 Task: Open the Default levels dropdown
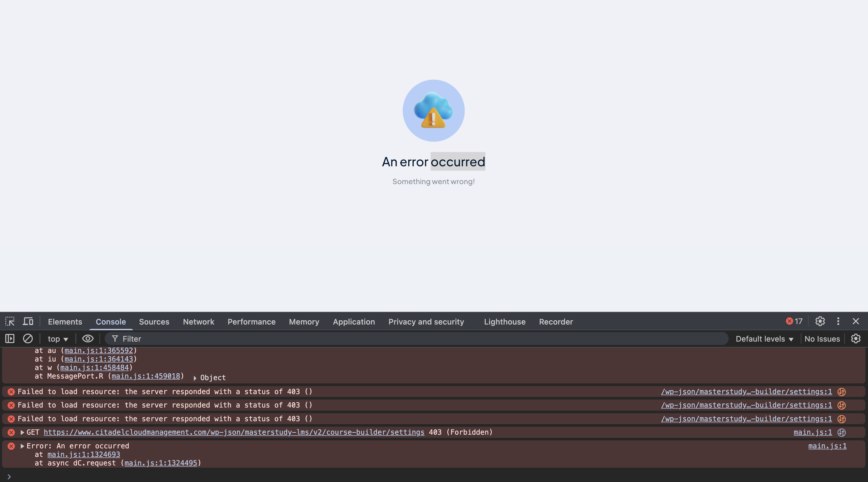[764, 339]
